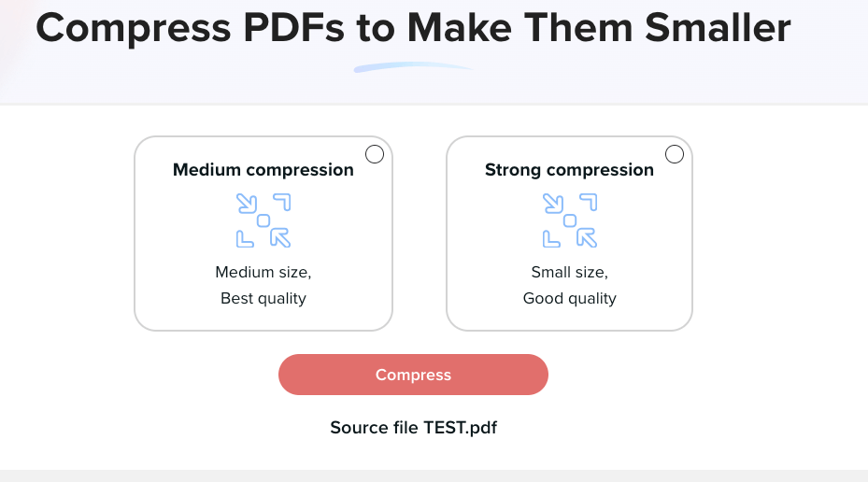Image resolution: width=868 pixels, height=482 pixels.
Task: Click the blue underline swoosh below heading
Action: click(414, 67)
